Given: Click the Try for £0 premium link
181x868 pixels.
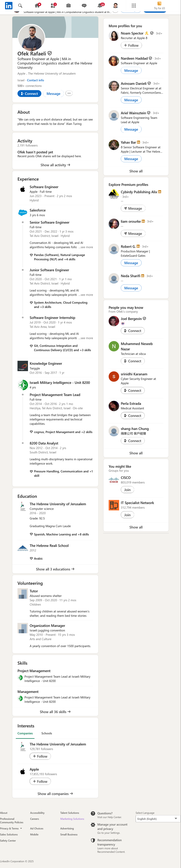Looking at the screenshot, I should point(159,6).
